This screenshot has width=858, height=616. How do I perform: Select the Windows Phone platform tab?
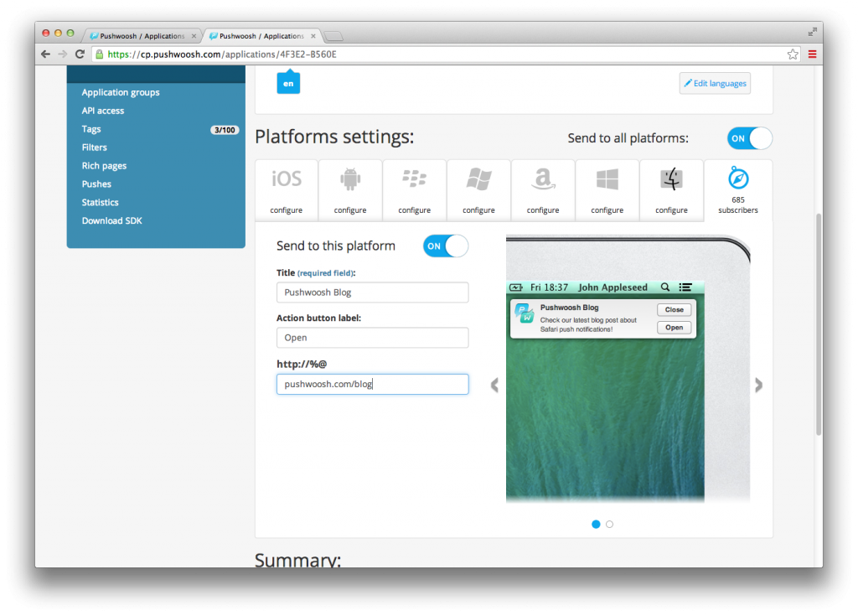tap(478, 190)
